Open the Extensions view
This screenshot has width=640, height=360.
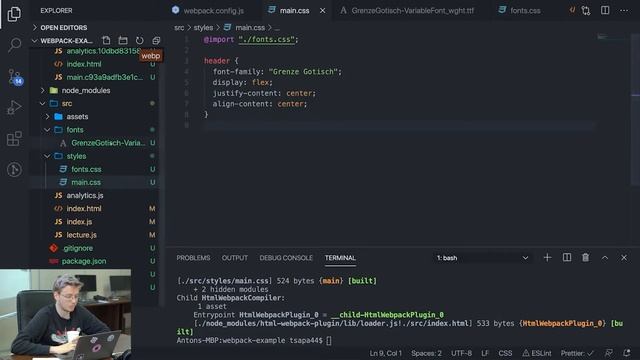pyautogui.click(x=14, y=139)
